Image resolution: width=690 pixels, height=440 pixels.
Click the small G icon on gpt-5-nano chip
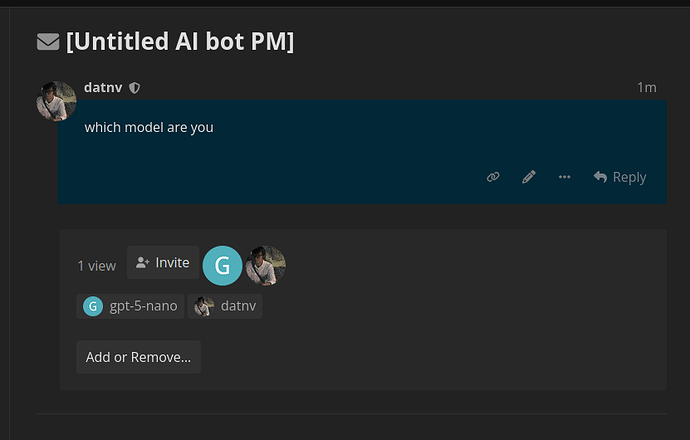tap(93, 306)
